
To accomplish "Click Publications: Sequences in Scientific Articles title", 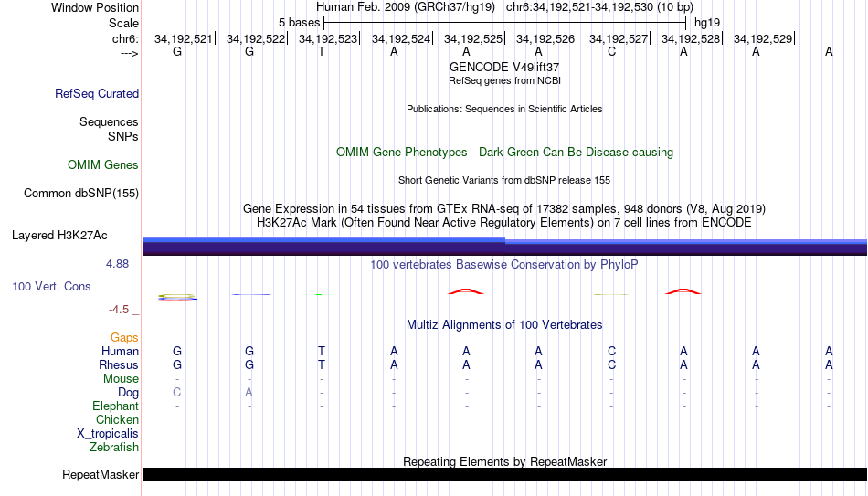I will click(504, 109).
